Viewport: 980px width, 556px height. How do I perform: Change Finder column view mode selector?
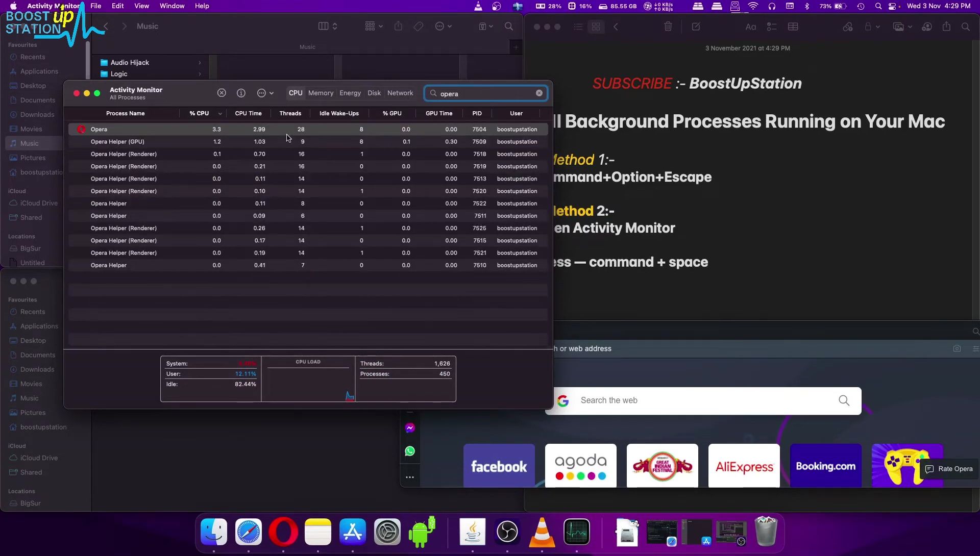328,27
